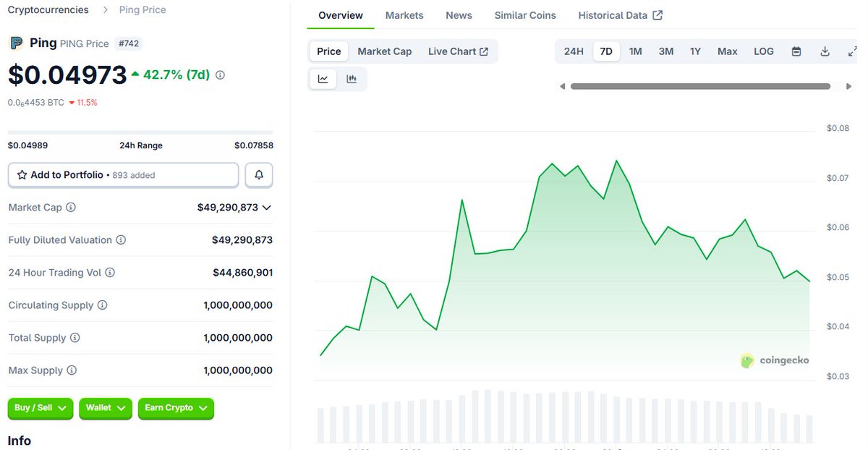Select the 24H time range
This screenshot has width=868, height=450.
click(x=574, y=51)
